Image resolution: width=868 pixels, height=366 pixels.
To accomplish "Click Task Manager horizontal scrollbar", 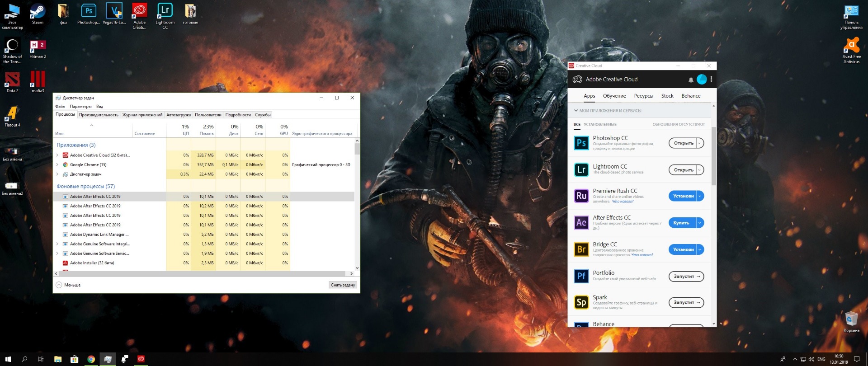I will pos(202,273).
